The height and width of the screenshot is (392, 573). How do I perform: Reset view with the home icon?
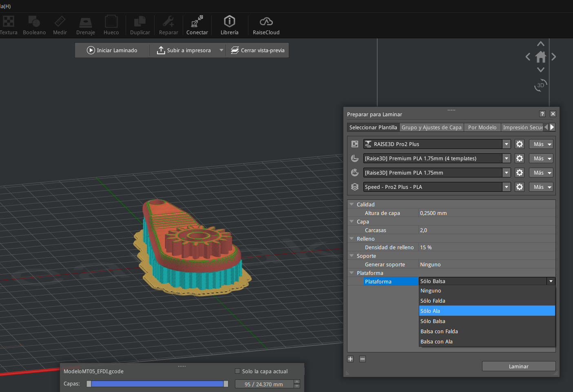(x=541, y=57)
